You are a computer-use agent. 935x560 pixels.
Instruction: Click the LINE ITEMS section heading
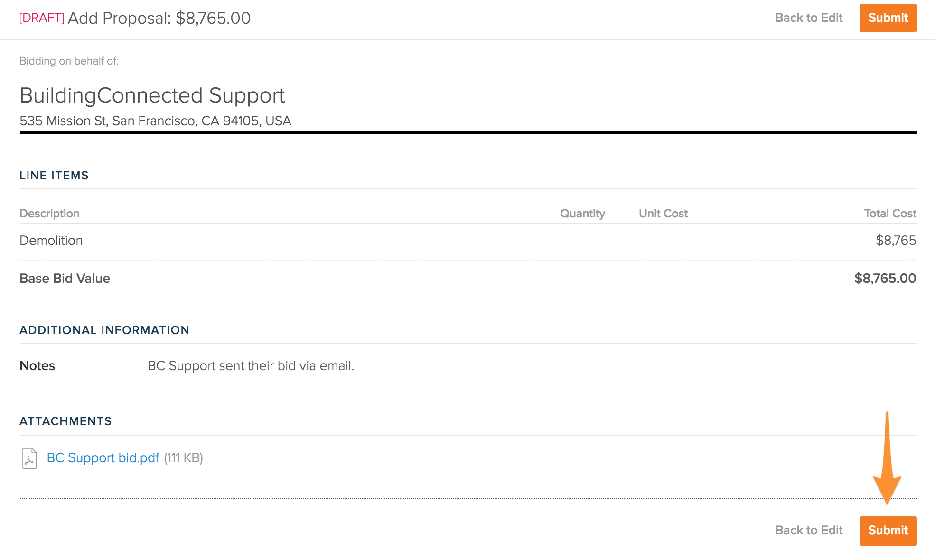[x=54, y=176]
